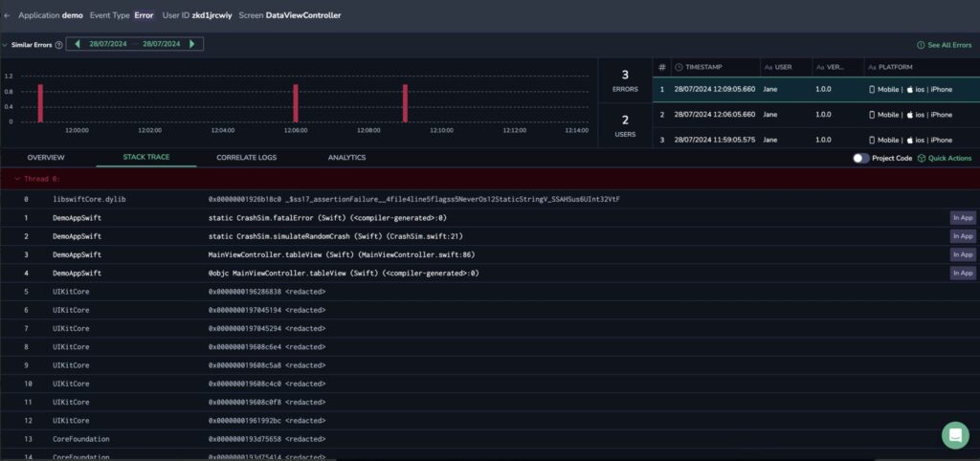Switch to the Analytics tab
980x461 pixels.
tap(346, 158)
